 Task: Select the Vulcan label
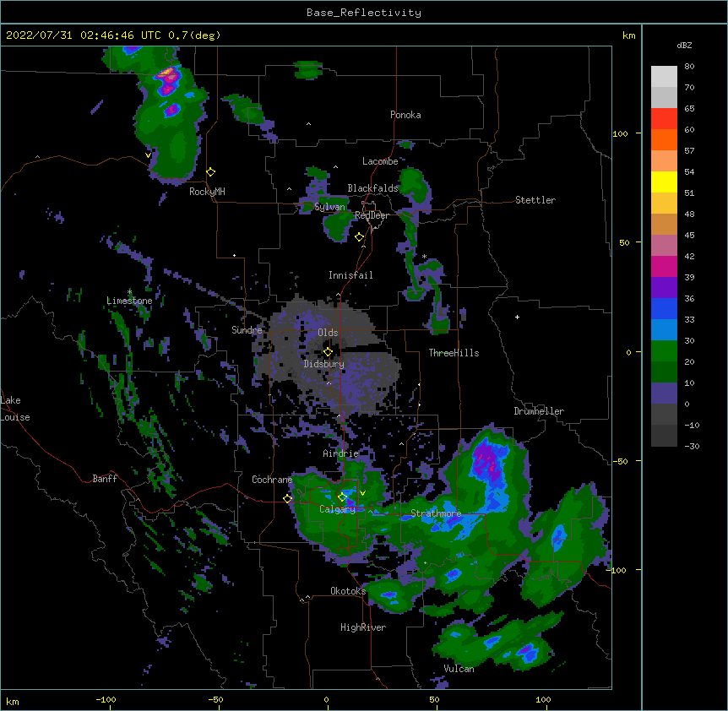pos(459,669)
